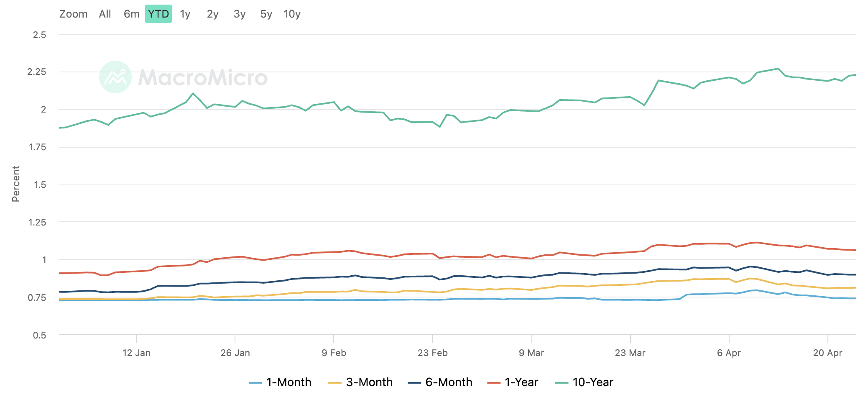Toggle the 1-Month series legend
The height and width of the screenshot is (410, 868).
tap(280, 382)
